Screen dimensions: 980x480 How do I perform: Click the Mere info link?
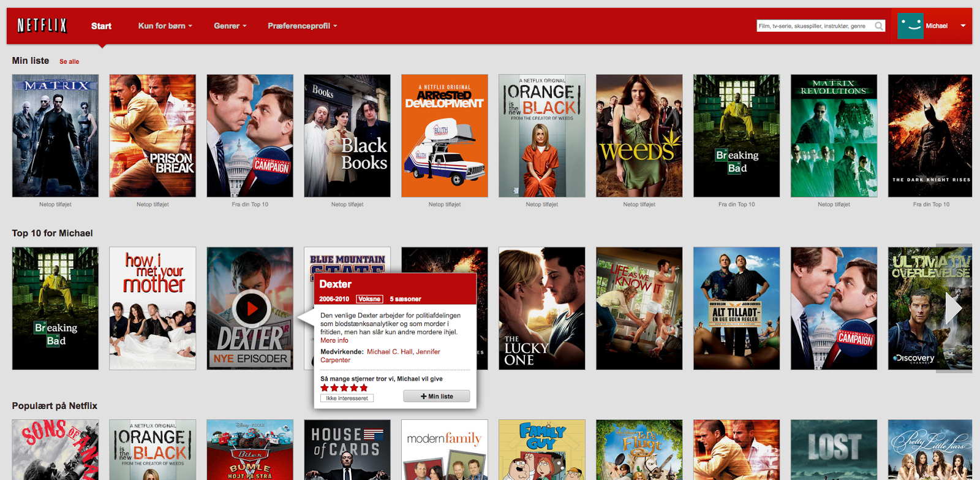[334, 340]
